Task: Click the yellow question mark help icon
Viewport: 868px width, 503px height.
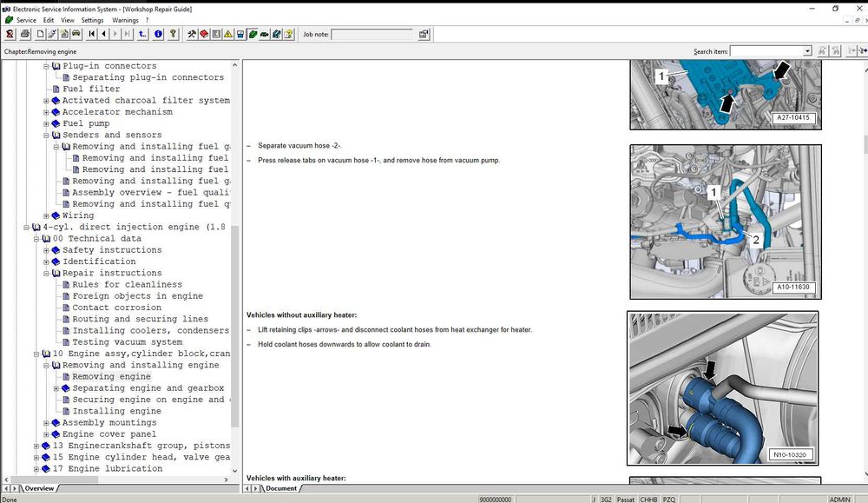Action: (173, 35)
